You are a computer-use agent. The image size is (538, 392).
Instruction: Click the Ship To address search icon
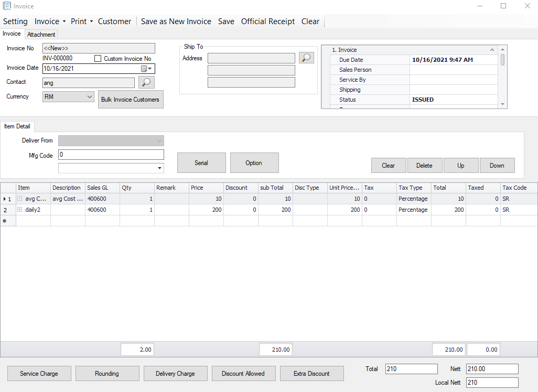(306, 58)
